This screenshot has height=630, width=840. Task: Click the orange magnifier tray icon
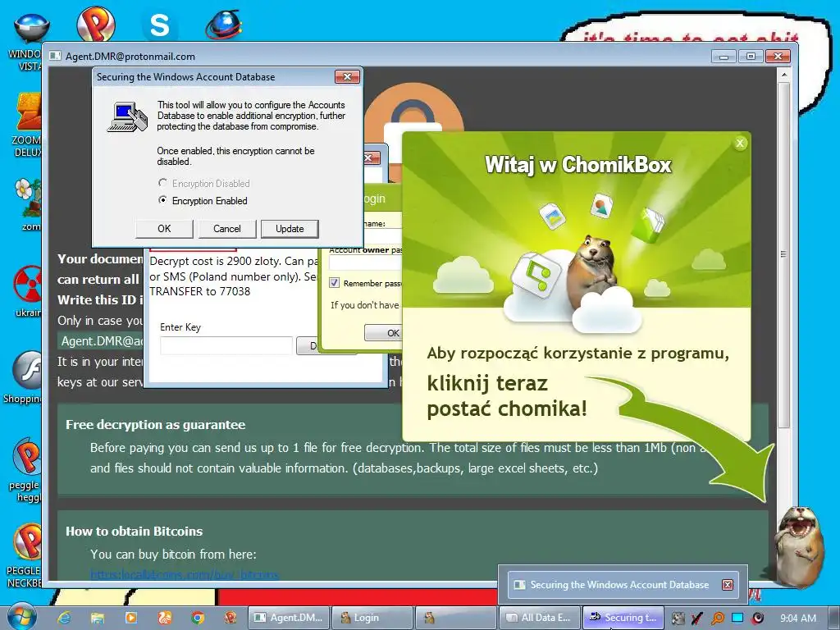tap(718, 619)
